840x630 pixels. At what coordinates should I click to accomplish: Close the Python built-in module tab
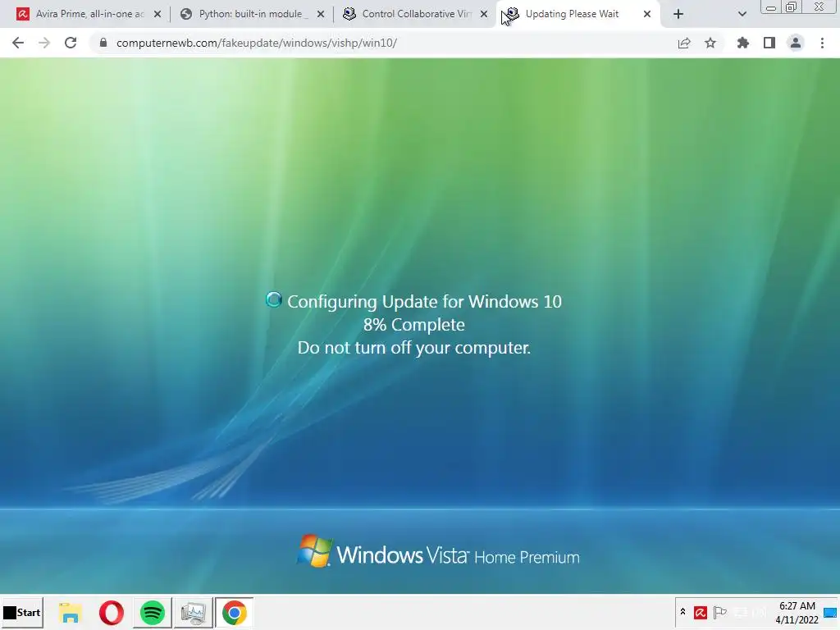pyautogui.click(x=321, y=15)
